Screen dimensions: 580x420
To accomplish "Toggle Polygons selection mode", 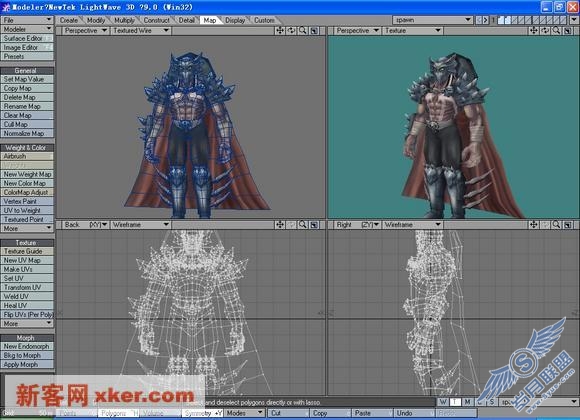I will pyautogui.click(x=118, y=413).
